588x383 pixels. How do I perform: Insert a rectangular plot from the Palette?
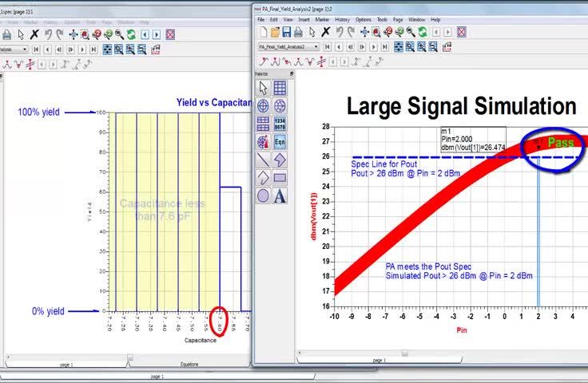click(280, 88)
